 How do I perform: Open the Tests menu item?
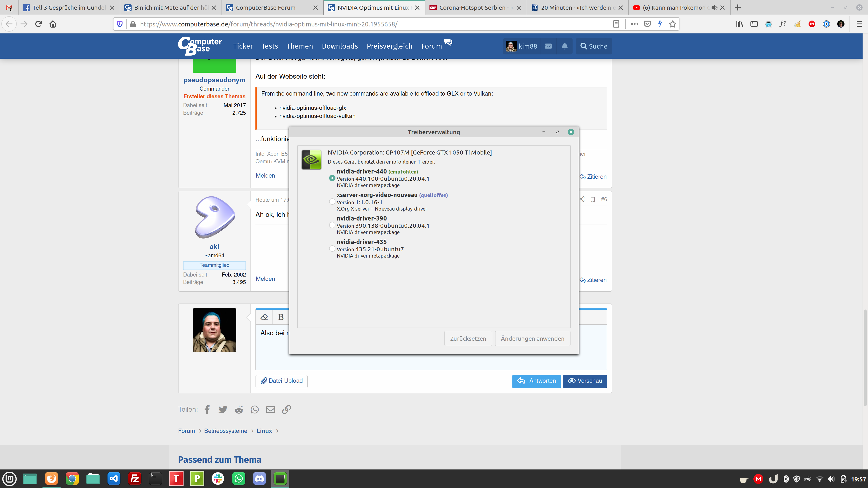click(x=270, y=46)
